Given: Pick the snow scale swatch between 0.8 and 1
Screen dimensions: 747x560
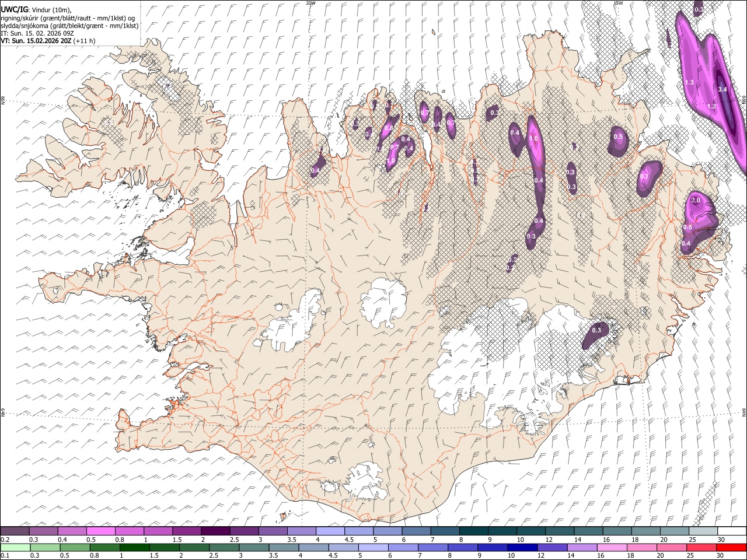Looking at the screenshot, I should (130, 531).
